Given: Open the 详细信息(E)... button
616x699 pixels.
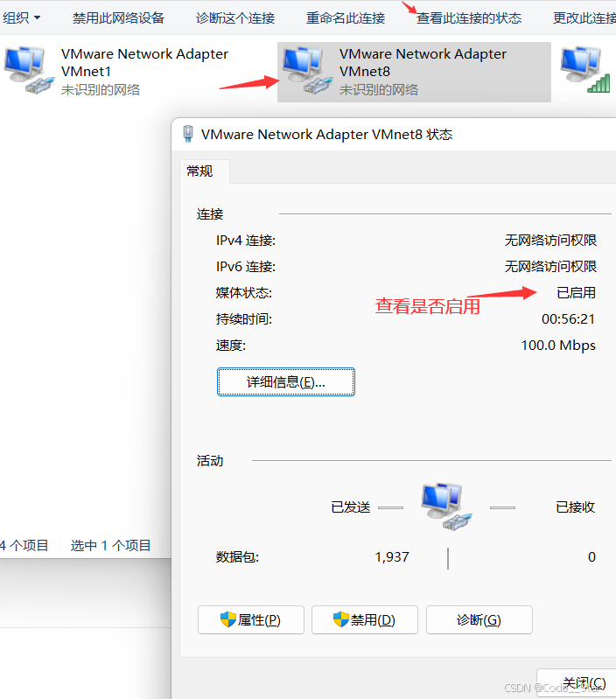Looking at the screenshot, I should point(286,381).
